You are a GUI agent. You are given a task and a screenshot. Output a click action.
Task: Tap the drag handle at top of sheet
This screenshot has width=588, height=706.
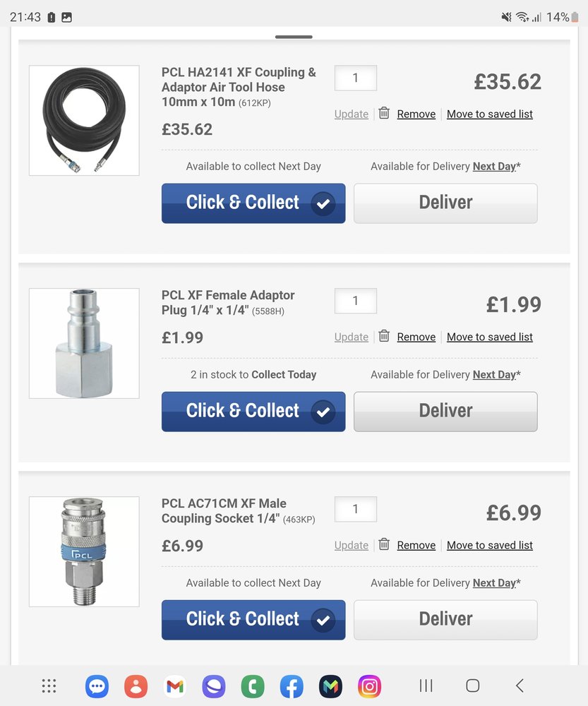[x=294, y=37]
